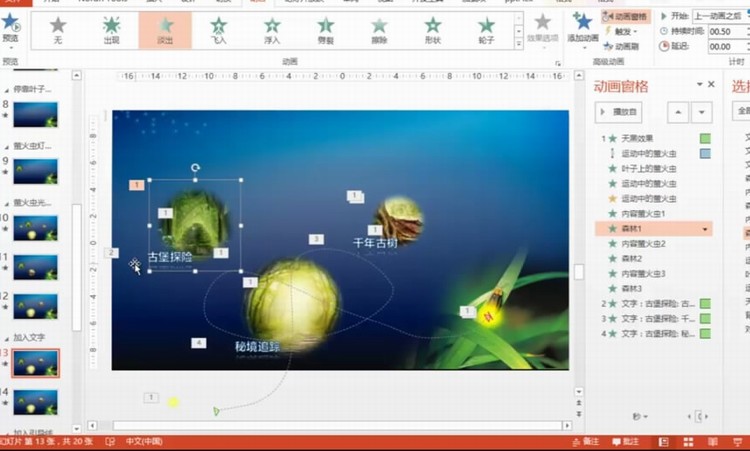Open slide 8 thumbnail
Image resolution: width=750 pixels, height=451 pixels.
tap(35, 114)
